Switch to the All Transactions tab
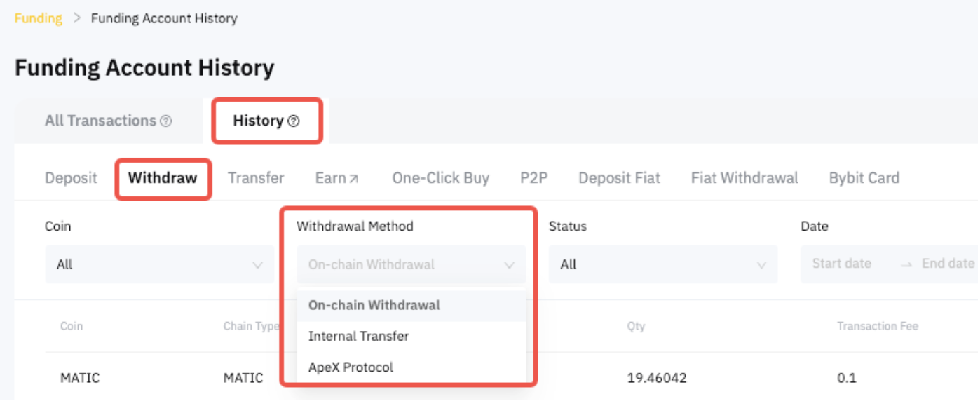Viewport: 980px width, 413px height. (x=100, y=121)
